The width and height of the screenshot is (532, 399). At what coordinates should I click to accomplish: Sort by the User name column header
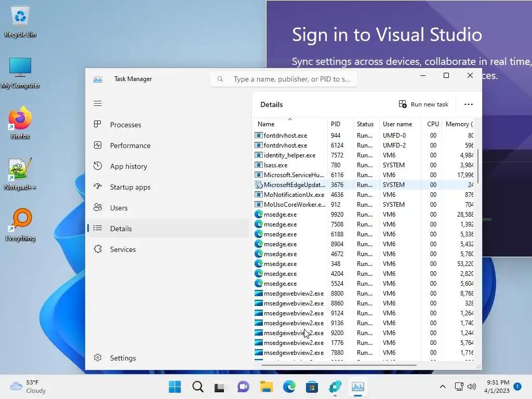(x=400, y=124)
